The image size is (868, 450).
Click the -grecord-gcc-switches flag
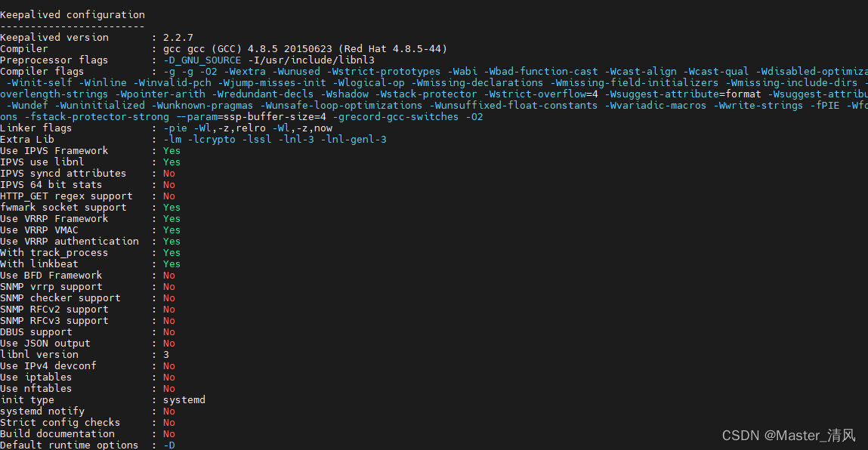[x=395, y=117]
